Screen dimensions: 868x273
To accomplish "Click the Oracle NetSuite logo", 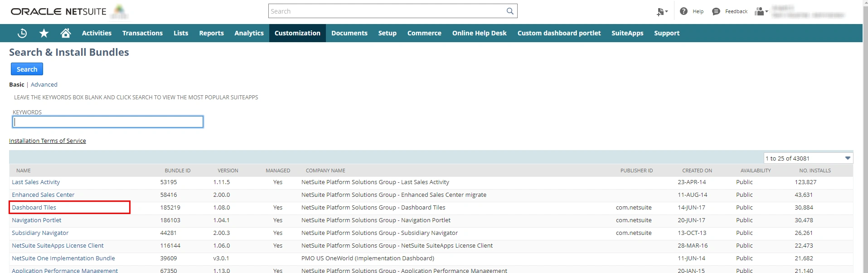I will [x=58, y=11].
